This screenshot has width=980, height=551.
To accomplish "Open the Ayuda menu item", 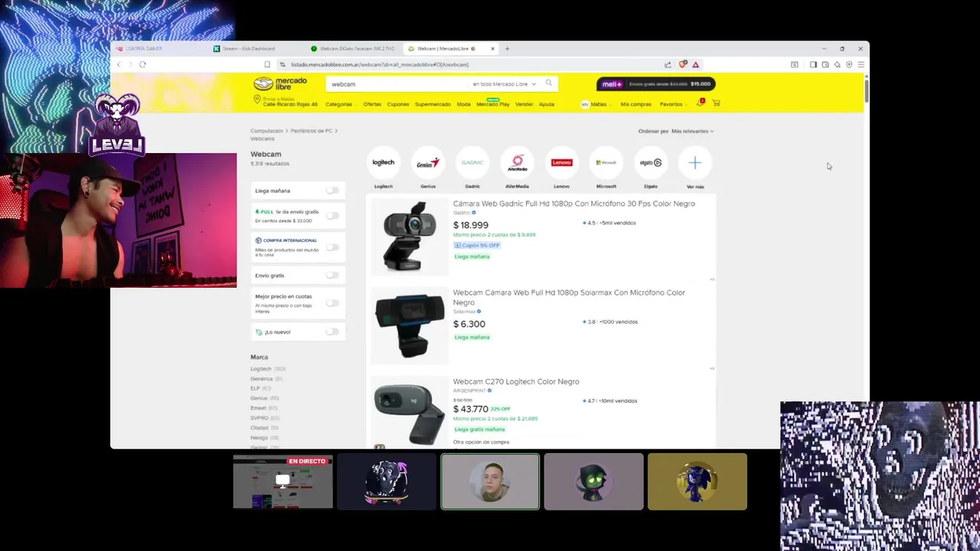I will click(x=546, y=104).
